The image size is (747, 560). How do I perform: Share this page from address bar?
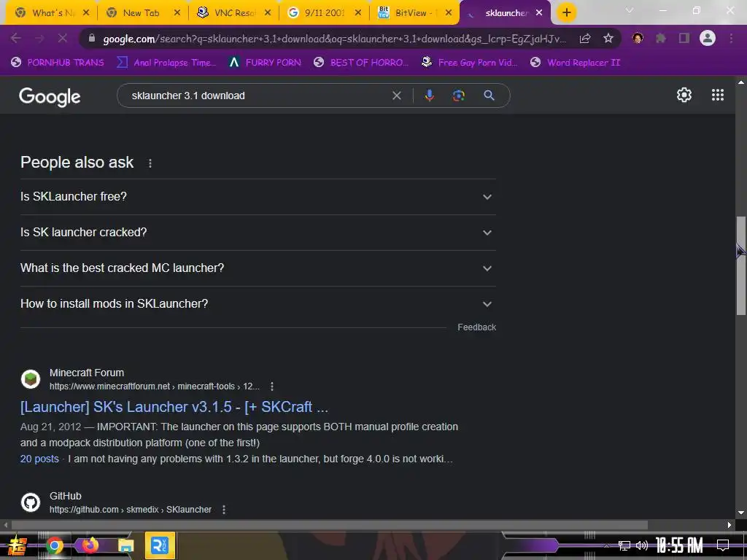click(585, 39)
